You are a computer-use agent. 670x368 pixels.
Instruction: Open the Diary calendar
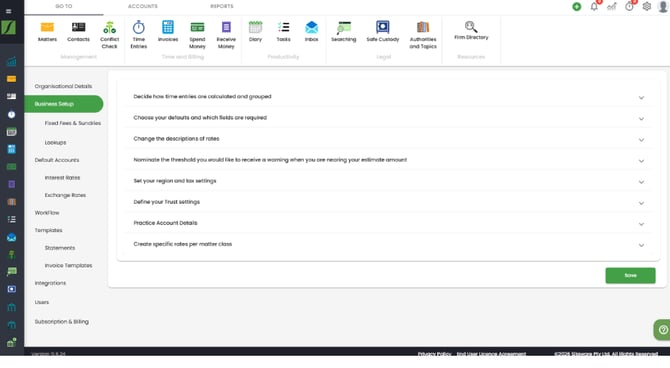[255, 32]
